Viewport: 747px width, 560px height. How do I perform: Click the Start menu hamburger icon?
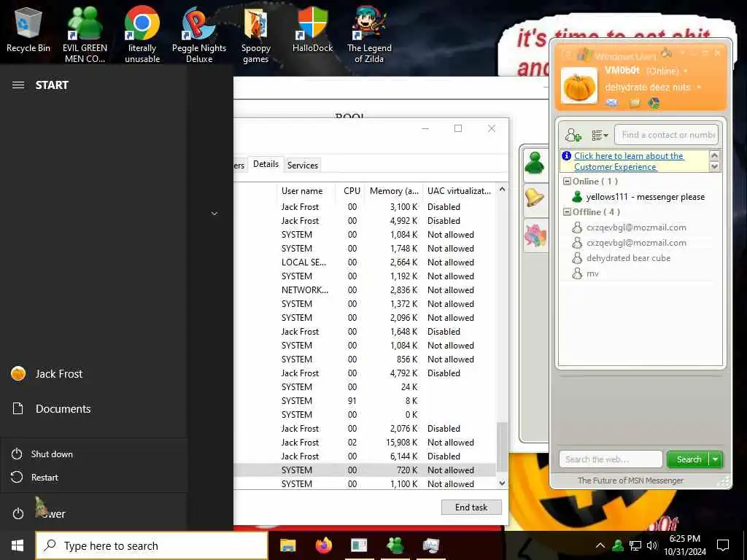tap(18, 85)
